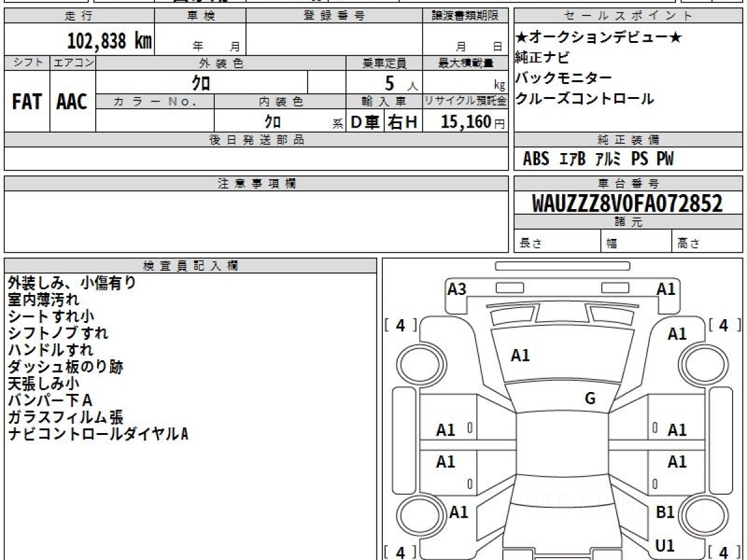Click the note バンパー下A
The image size is (747, 560).
point(50,400)
